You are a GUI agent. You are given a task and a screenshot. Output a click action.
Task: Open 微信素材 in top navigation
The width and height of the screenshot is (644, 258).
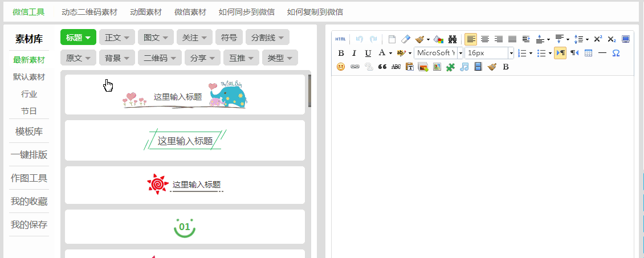tap(190, 12)
